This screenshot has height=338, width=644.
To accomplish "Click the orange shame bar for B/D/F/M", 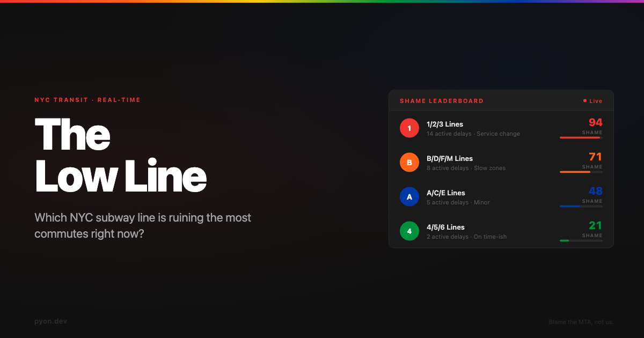I will (x=575, y=172).
